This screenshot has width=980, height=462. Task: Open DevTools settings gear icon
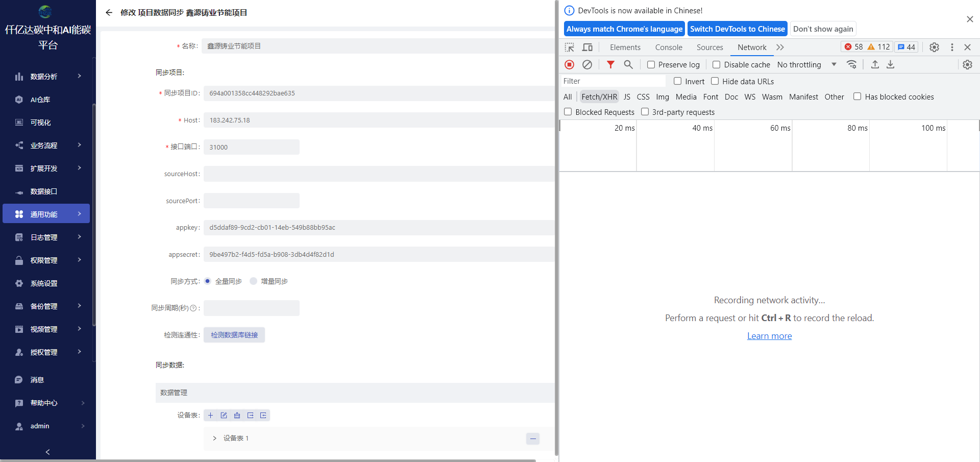click(934, 47)
